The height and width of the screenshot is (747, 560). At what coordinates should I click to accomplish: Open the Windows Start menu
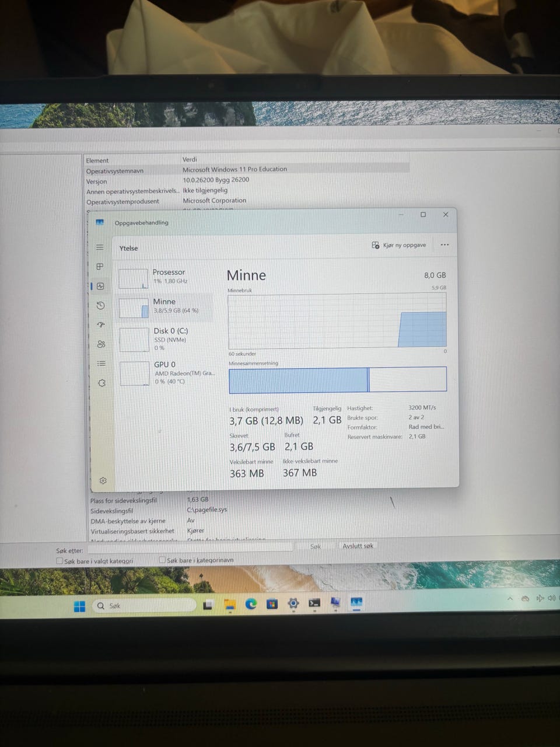click(79, 606)
